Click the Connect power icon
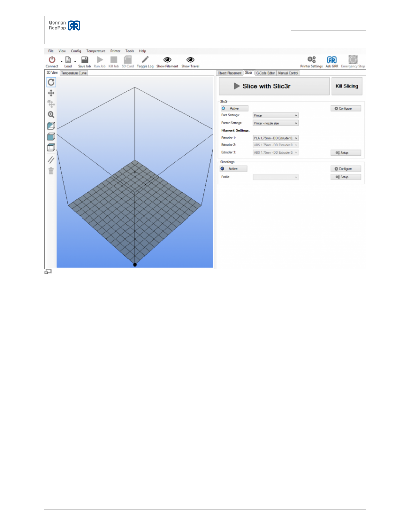This screenshot has width=411, height=532. tap(52, 60)
